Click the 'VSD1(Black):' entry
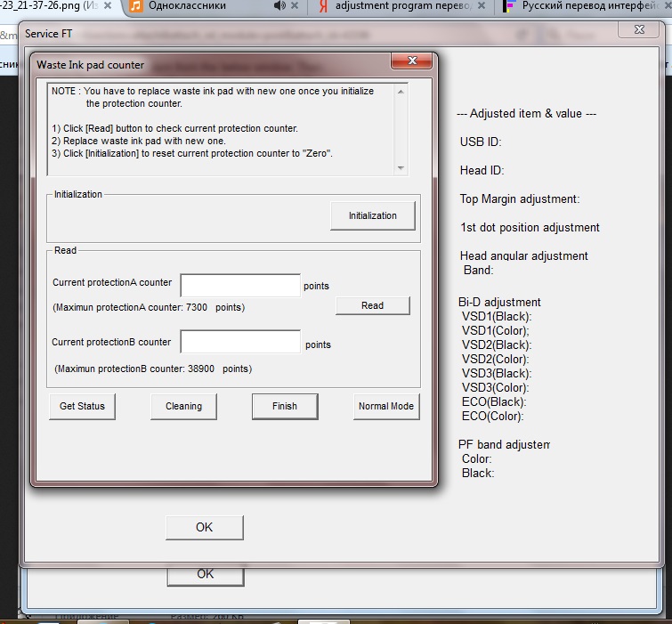 497,316
